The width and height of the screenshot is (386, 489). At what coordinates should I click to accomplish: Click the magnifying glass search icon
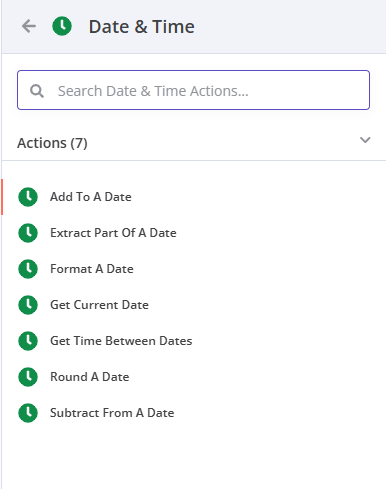coord(37,91)
